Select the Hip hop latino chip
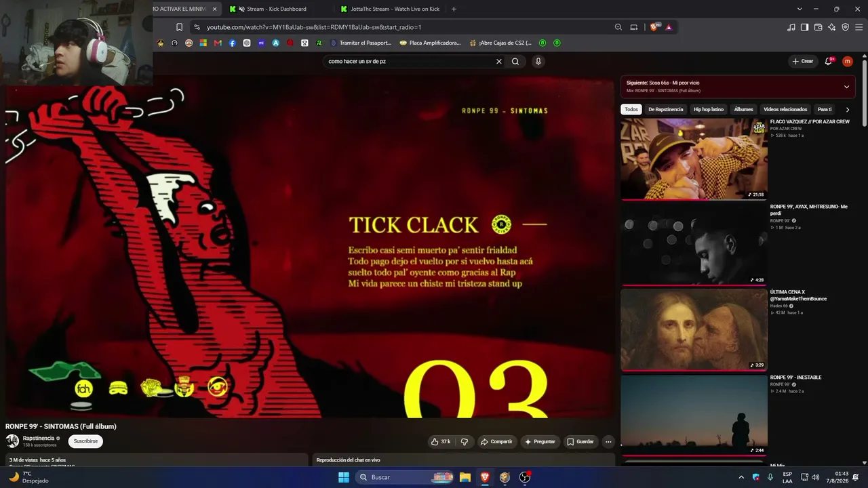868x488 pixels. pos(709,109)
